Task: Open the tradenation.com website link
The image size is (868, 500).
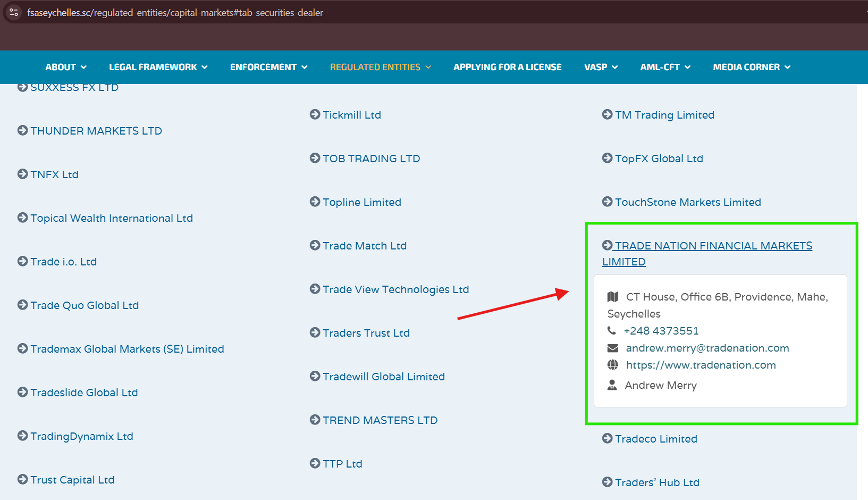Action: (701, 365)
